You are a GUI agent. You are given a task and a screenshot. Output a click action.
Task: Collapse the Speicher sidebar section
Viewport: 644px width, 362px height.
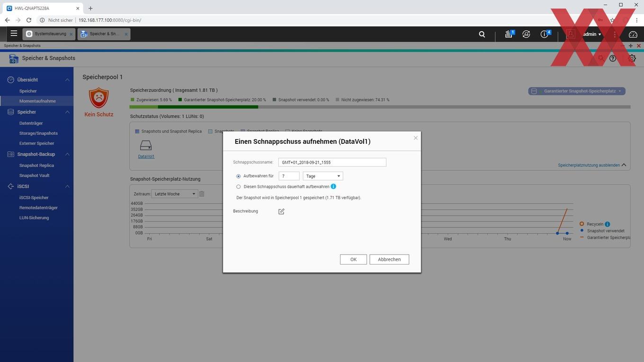(x=67, y=112)
